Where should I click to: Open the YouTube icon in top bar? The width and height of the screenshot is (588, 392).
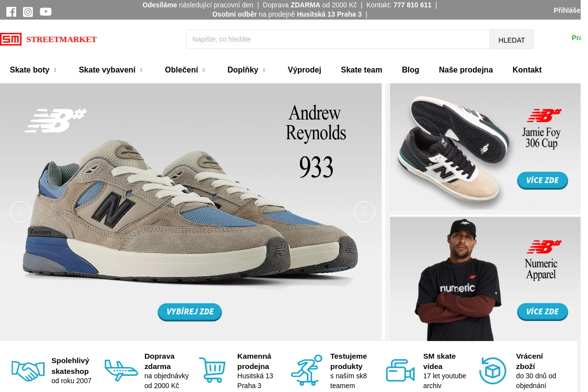(x=46, y=12)
